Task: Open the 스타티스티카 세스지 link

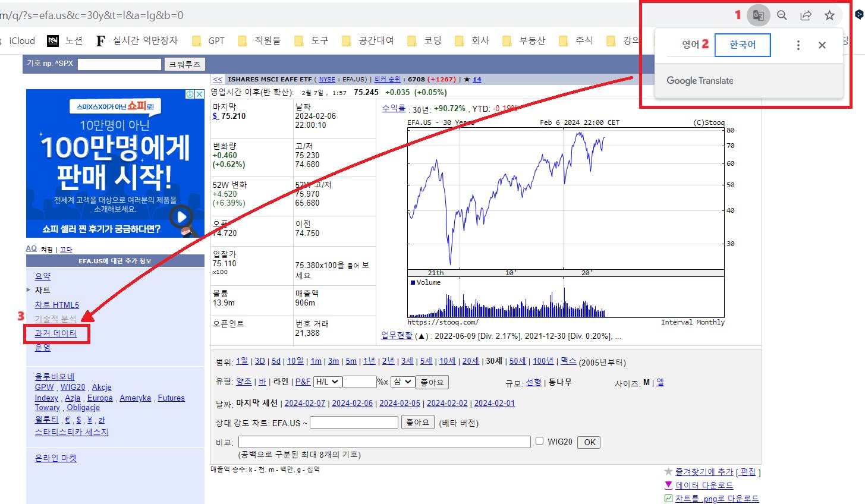Action: point(71,431)
